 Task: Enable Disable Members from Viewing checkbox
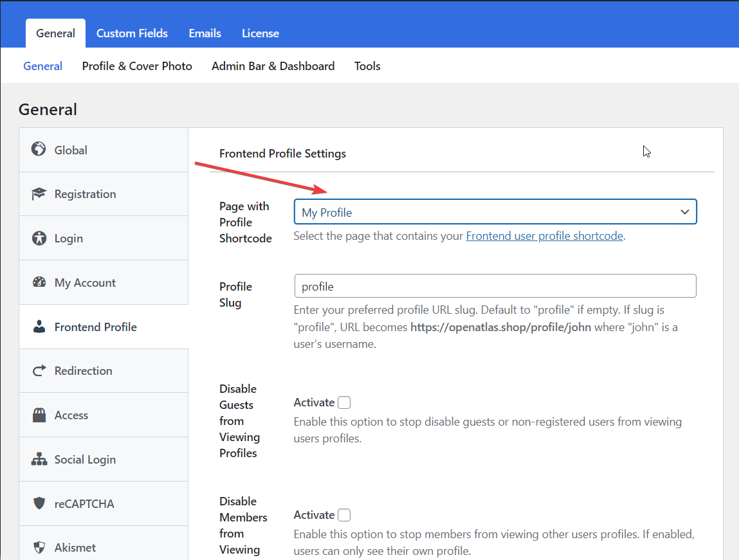click(x=345, y=515)
